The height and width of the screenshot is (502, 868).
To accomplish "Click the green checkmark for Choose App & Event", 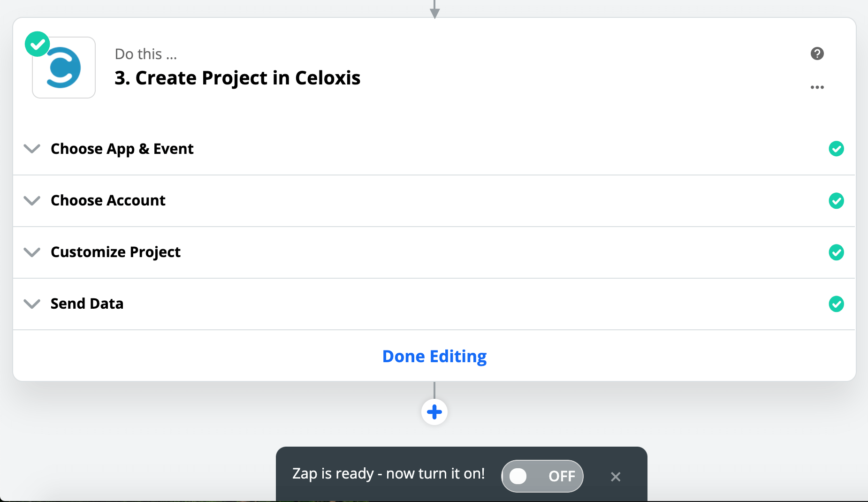I will pos(836,149).
